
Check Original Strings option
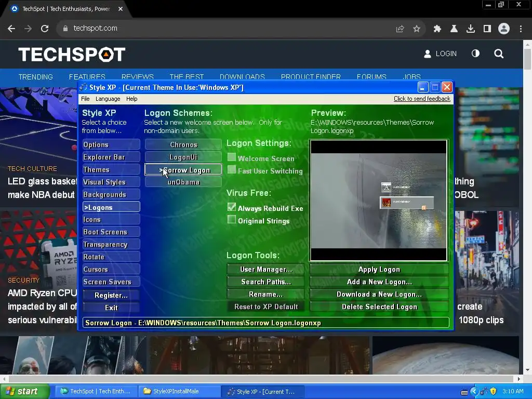click(232, 220)
